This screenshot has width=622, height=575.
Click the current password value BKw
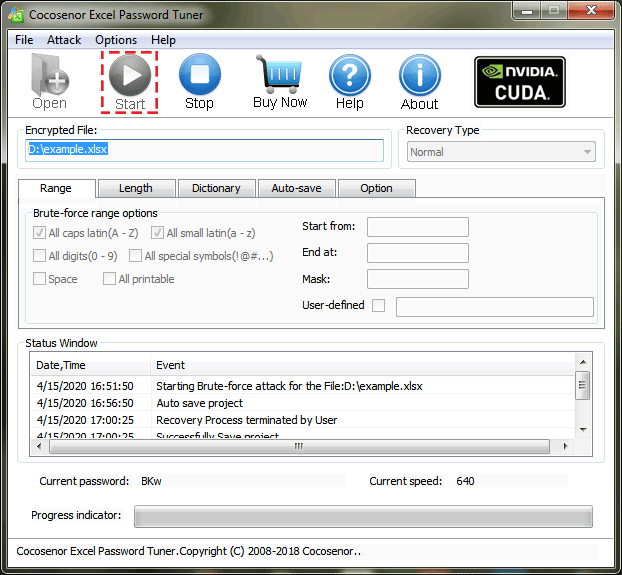[151, 481]
